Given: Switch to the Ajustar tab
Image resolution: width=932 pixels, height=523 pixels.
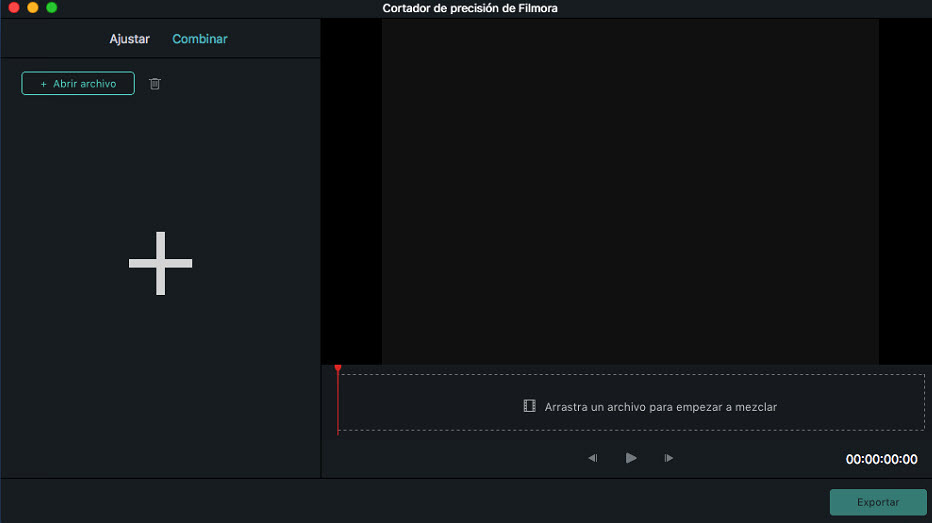Looking at the screenshot, I should (x=129, y=39).
